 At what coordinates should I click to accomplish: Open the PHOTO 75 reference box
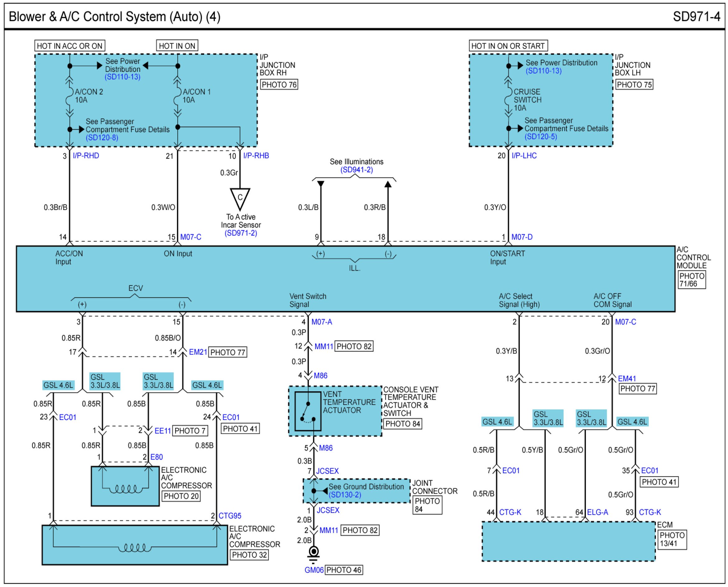tap(634, 85)
